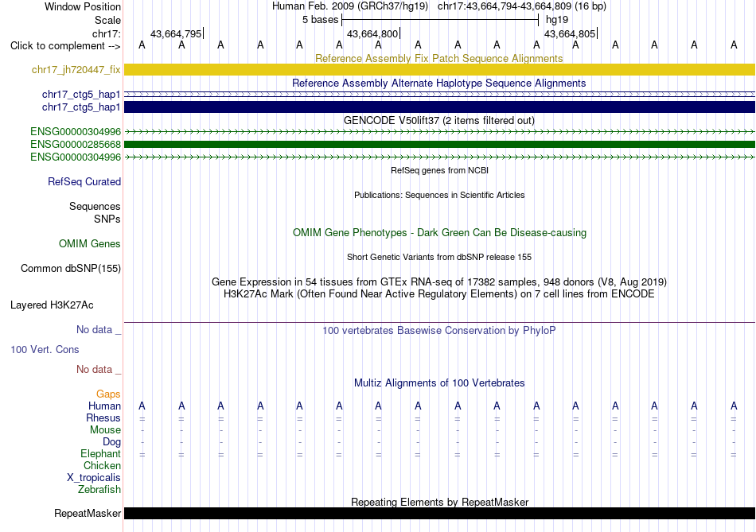Image resolution: width=756 pixels, height=532 pixels.
Task: Select the chr17_jh720447_fix track label
Action: [76, 69]
